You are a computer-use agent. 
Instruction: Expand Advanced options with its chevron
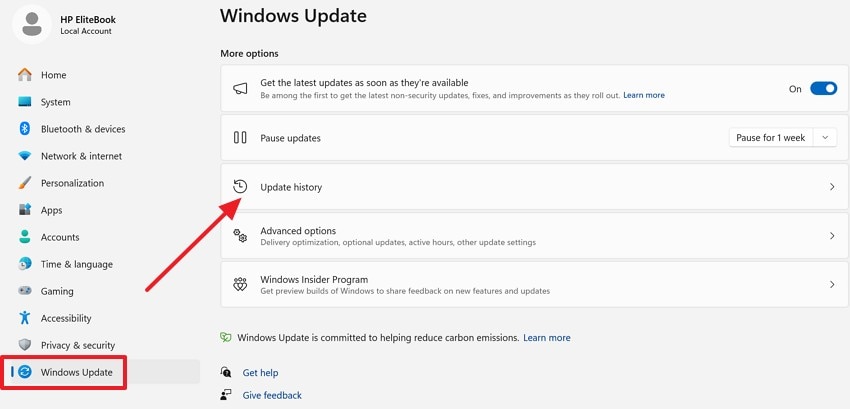click(832, 235)
